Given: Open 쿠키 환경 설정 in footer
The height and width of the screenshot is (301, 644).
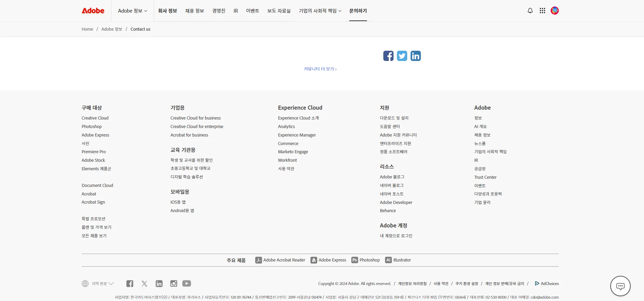Looking at the screenshot, I should coord(467,284).
